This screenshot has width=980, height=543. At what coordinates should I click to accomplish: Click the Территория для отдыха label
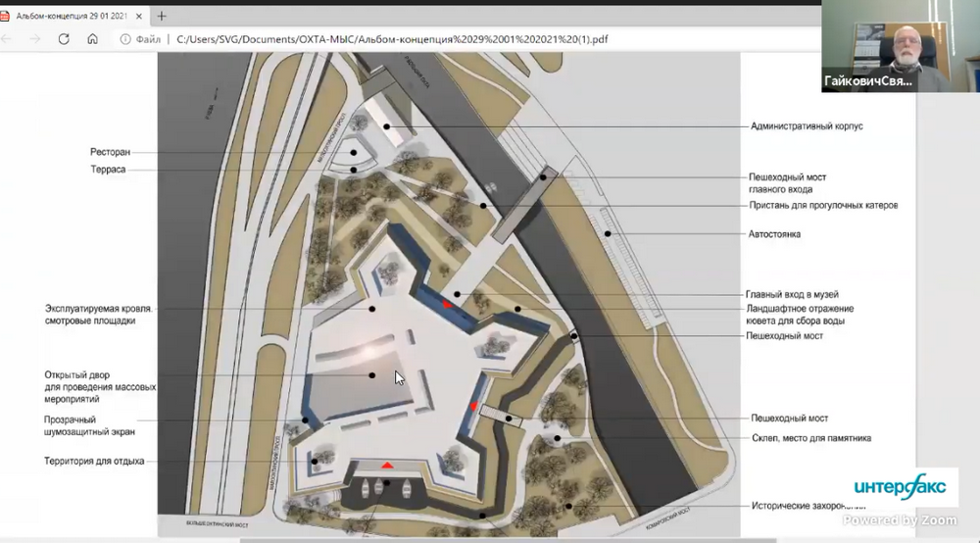[x=94, y=461]
